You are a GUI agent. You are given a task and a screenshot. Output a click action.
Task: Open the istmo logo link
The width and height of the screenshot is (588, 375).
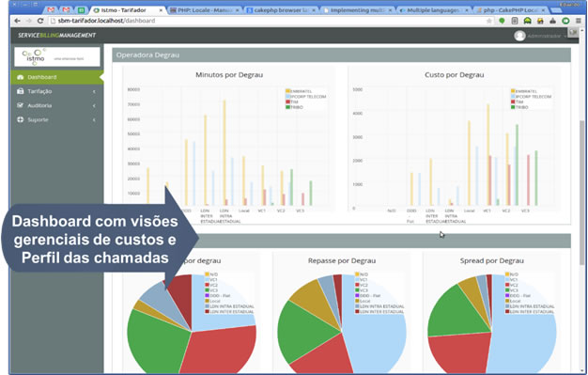pos(57,56)
